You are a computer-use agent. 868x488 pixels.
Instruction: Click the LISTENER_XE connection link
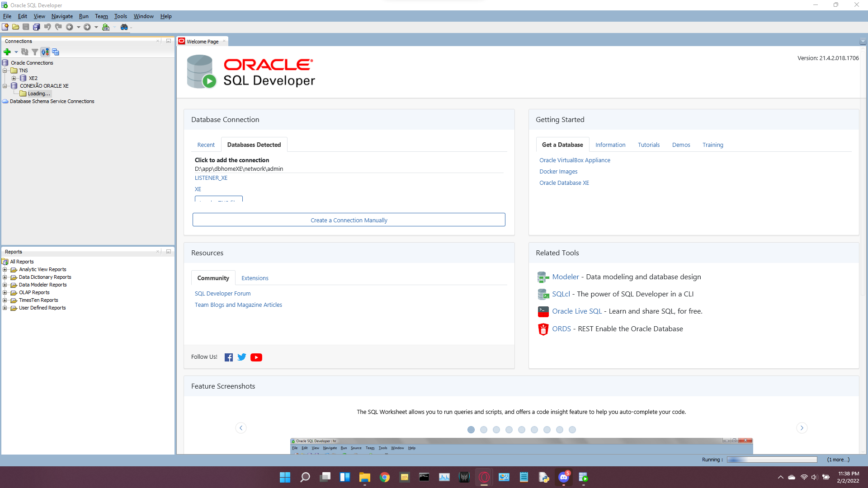point(211,178)
